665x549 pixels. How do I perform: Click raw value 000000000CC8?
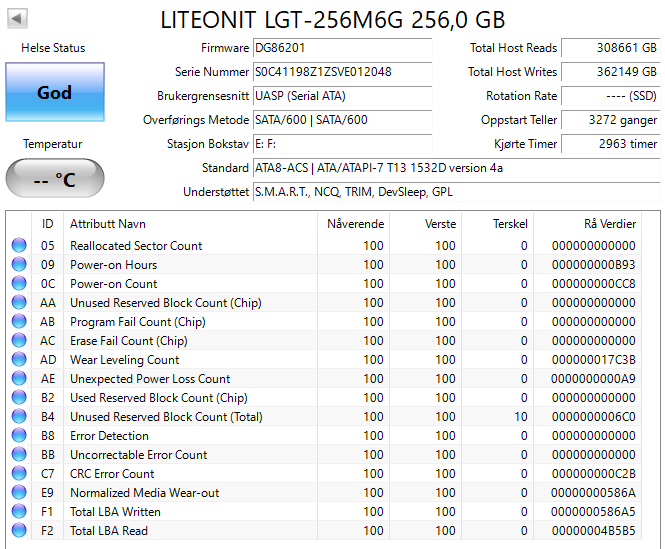[x=593, y=283]
